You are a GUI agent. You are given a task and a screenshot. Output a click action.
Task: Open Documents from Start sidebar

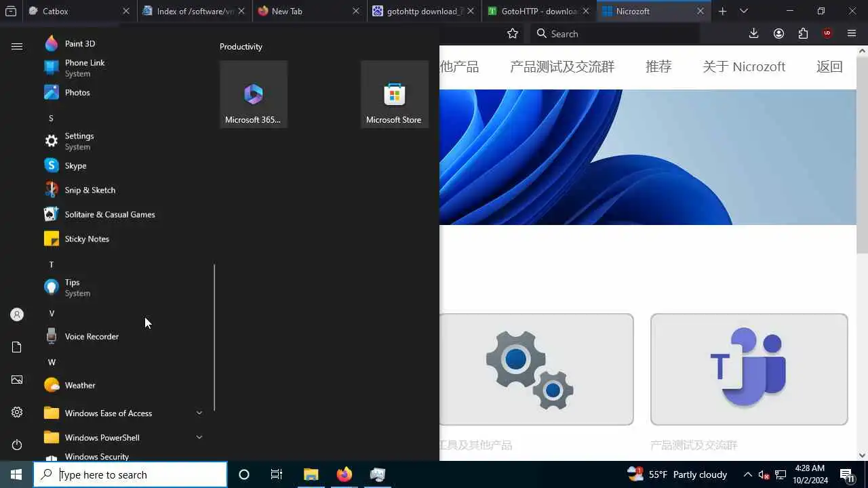click(x=17, y=347)
